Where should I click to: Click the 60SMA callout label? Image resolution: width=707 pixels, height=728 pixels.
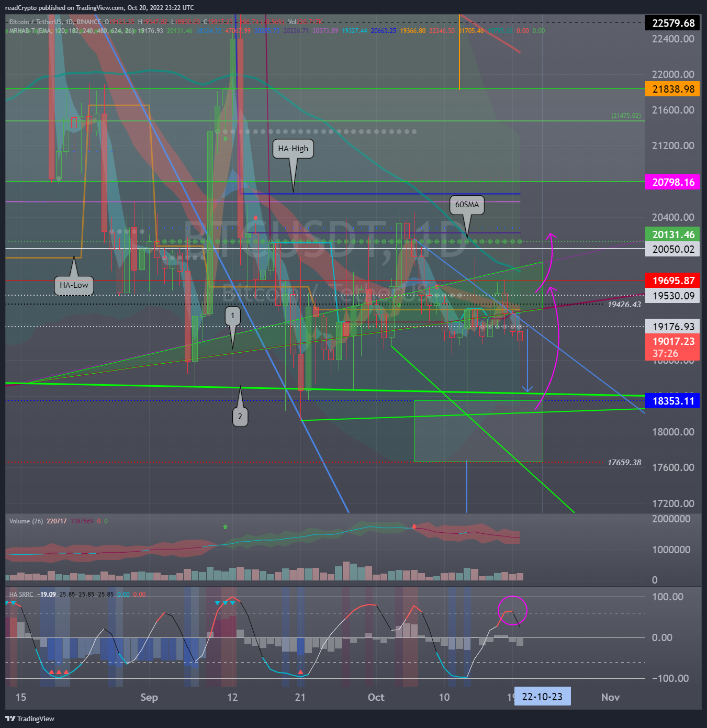click(467, 205)
